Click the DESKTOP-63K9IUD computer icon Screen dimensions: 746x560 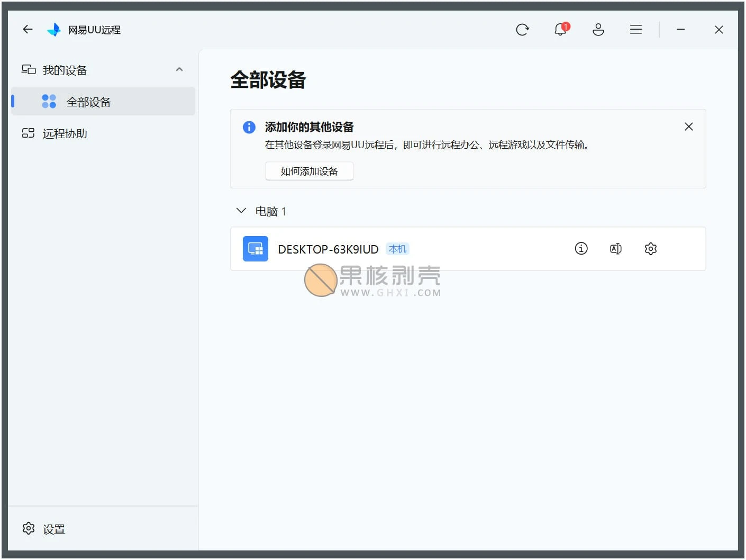pos(256,248)
